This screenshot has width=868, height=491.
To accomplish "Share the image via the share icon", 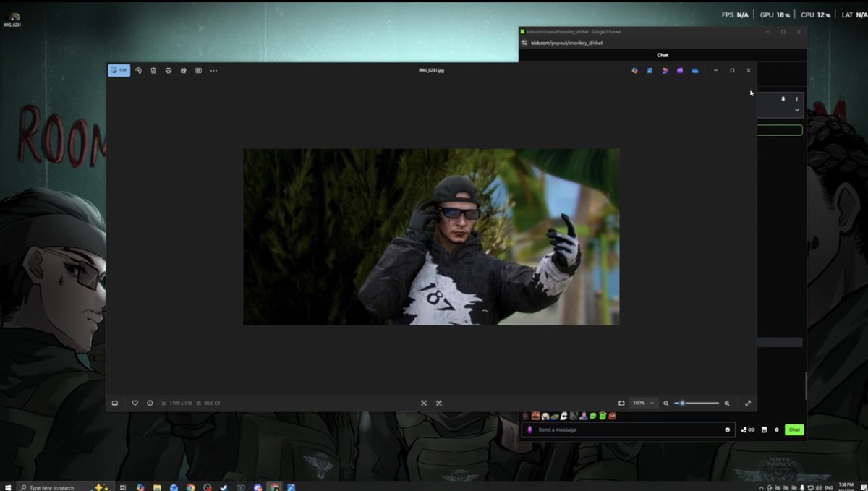I will [x=184, y=70].
